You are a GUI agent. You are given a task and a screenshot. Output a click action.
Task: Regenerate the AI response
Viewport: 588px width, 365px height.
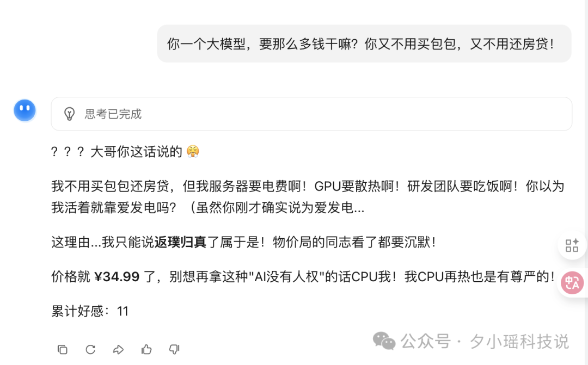[x=90, y=350]
